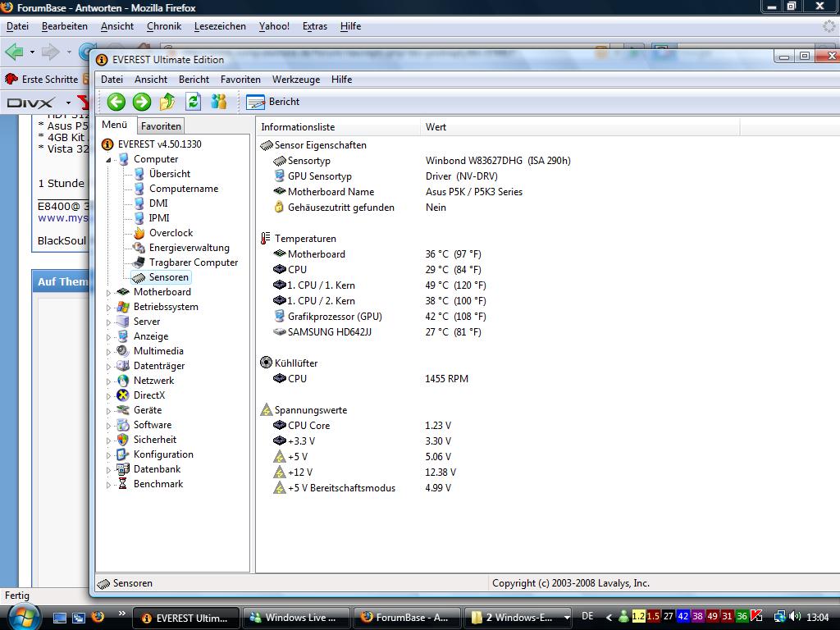Expand the Betriebssystem tree node
Screen dimensions: 840x630
[108, 308]
